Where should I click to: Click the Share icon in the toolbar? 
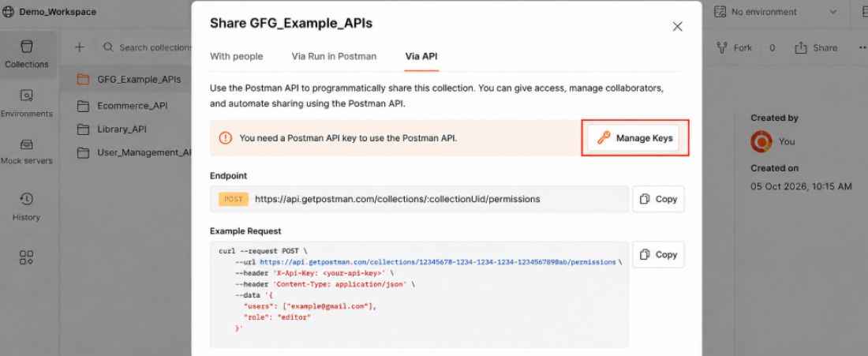(800, 47)
